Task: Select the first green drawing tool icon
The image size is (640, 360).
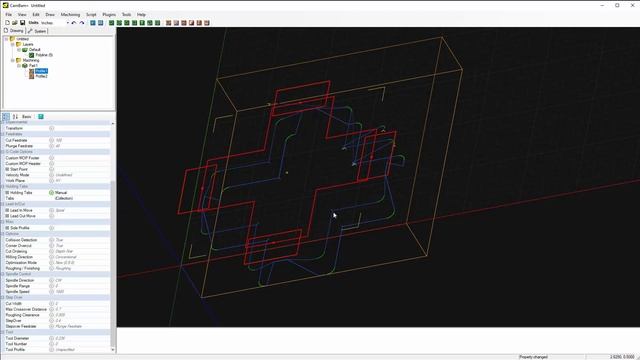Action: [111, 23]
